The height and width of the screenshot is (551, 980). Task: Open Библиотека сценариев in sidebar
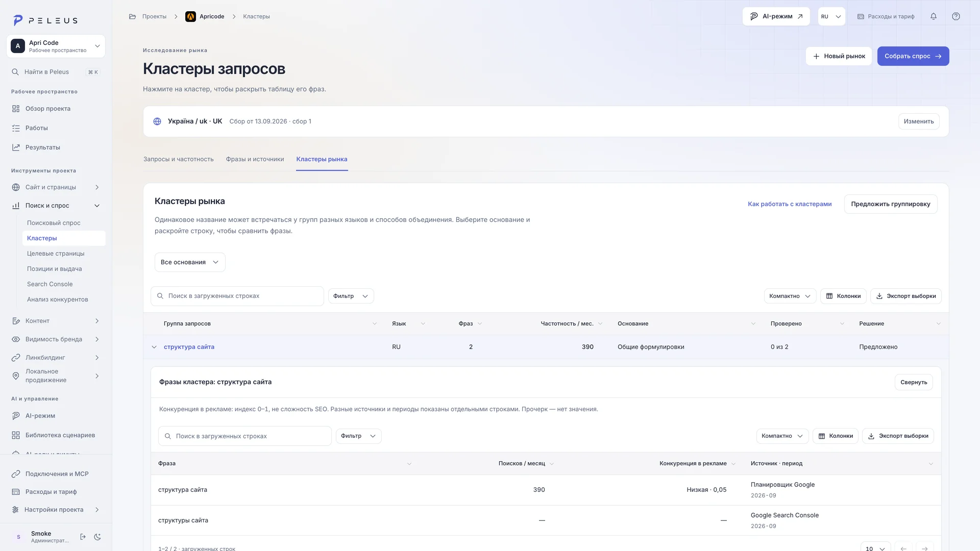tap(56, 435)
